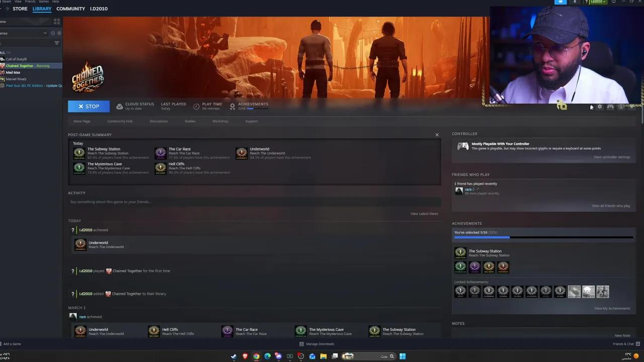Open the Friends menu in the menu bar
Screen dimensions: 644x362
pos(30,2)
